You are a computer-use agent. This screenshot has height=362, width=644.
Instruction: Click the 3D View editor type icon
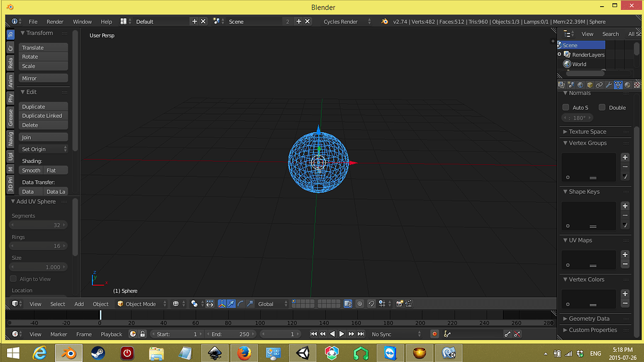[15, 303]
